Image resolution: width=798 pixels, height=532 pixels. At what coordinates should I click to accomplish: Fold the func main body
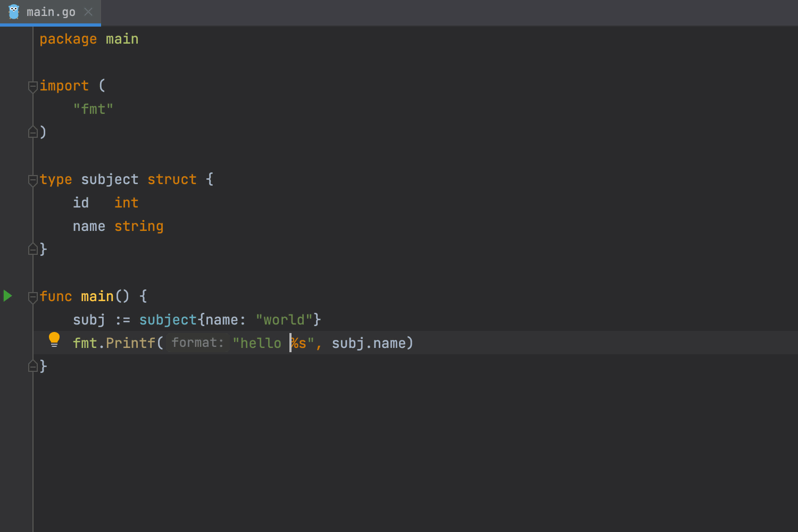pyautogui.click(x=33, y=296)
